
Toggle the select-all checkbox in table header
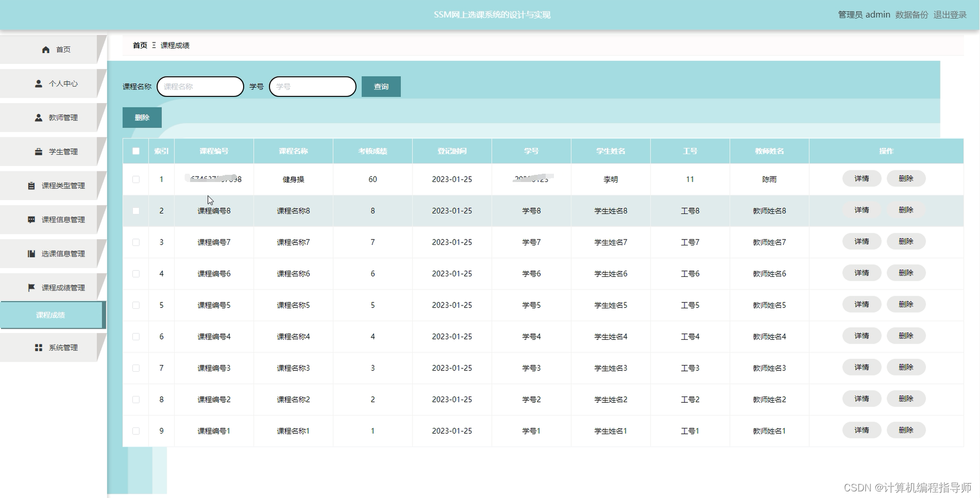136,151
